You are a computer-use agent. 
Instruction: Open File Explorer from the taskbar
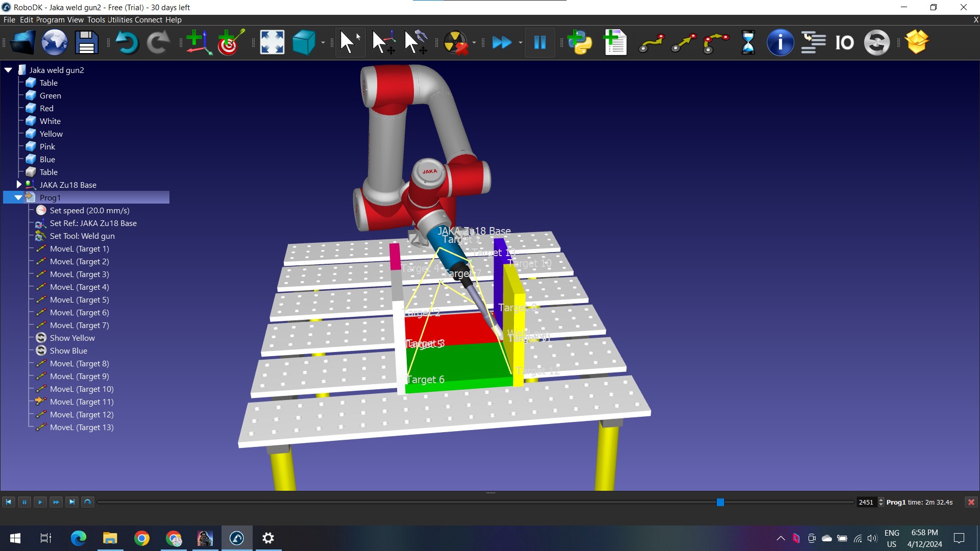[110, 538]
